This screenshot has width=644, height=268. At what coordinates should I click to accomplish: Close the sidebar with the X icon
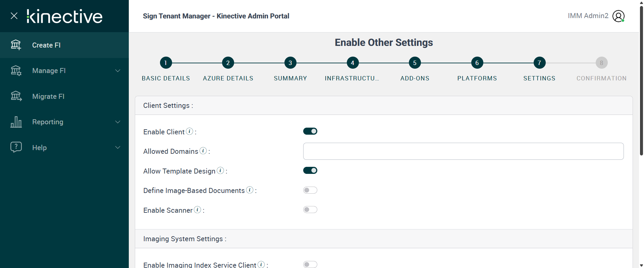tap(14, 16)
